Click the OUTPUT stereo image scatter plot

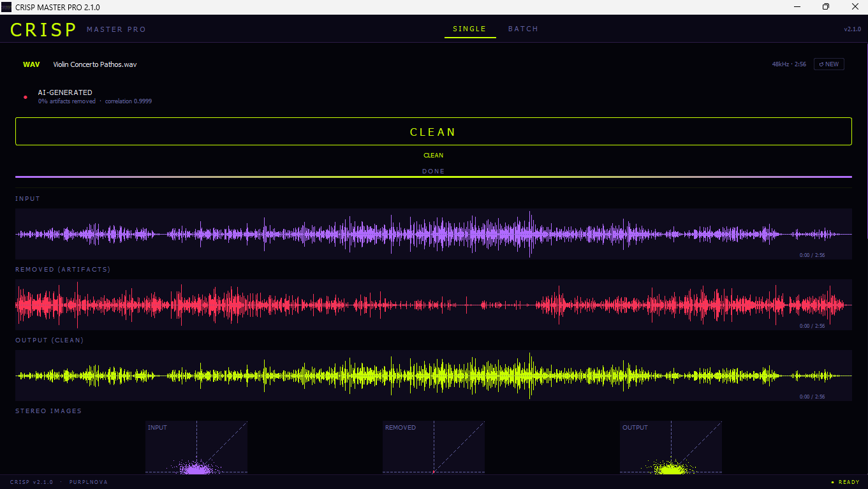click(x=670, y=447)
